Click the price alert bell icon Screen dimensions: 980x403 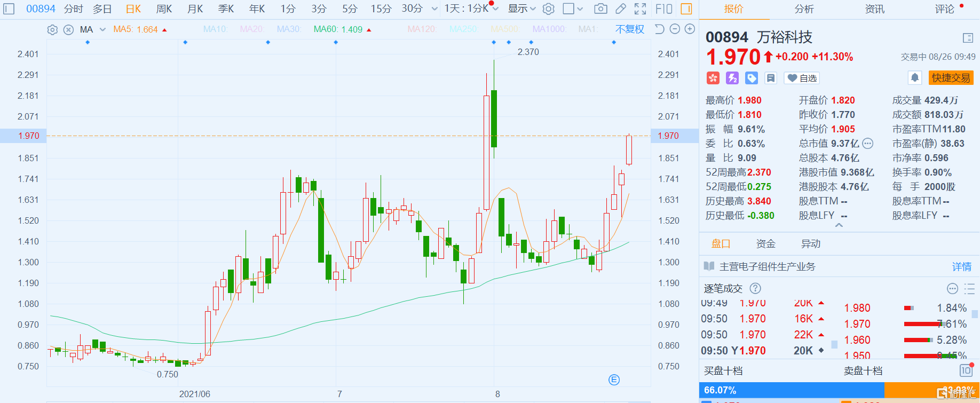pyautogui.click(x=914, y=78)
